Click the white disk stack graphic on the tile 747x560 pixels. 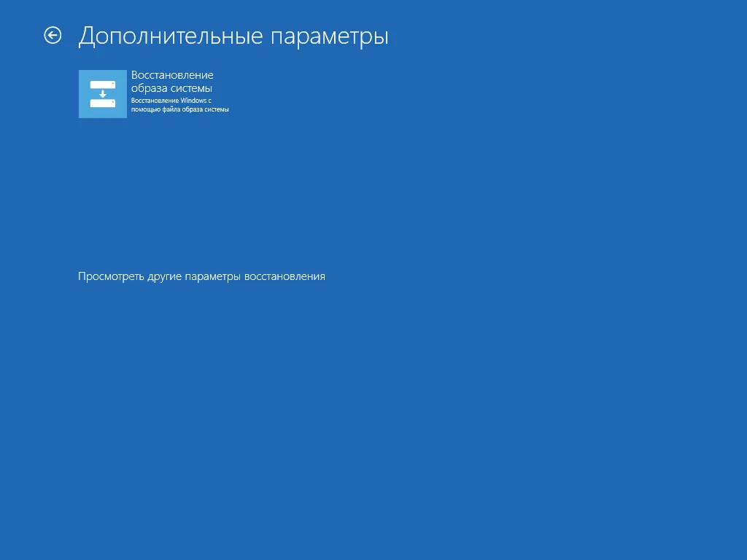[102, 94]
